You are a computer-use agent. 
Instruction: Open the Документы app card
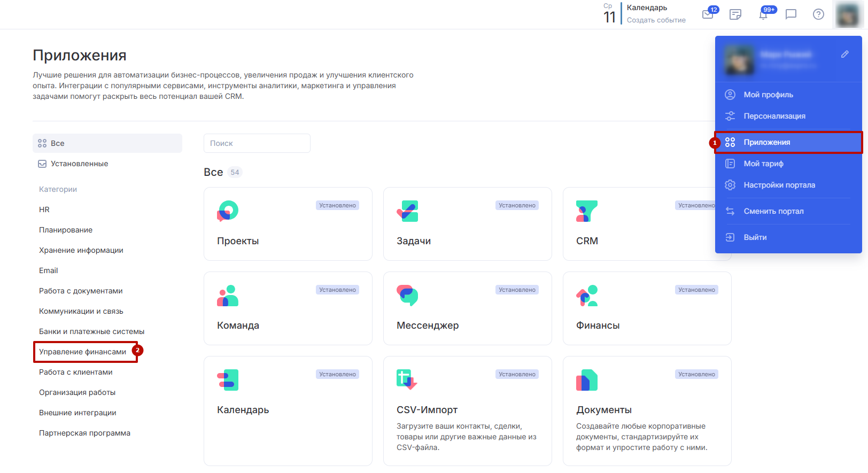647,410
